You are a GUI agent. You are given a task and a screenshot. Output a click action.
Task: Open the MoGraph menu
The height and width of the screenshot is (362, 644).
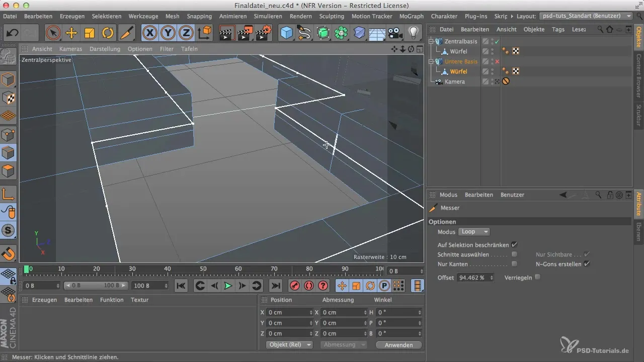[x=411, y=16]
